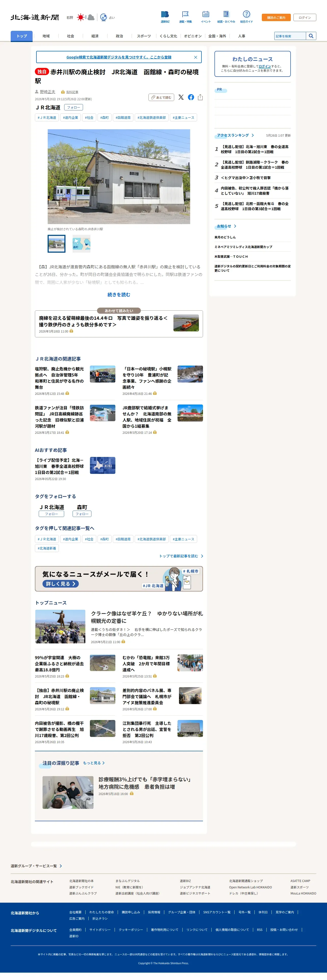327x980 pixels.
Task: Open the AI recommended ライブ配信予定 article
Action: [x=59, y=466]
